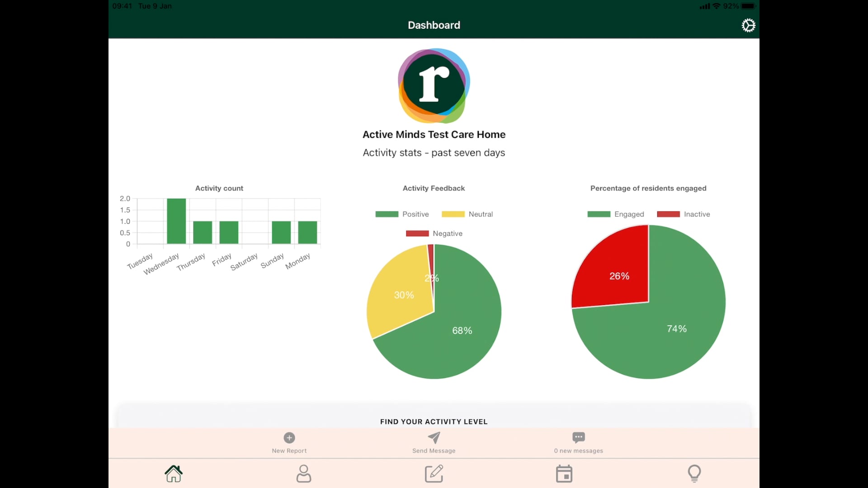868x488 pixels.
Task: Click the Wi-Fi icon in the status bar
Action: coord(717,6)
